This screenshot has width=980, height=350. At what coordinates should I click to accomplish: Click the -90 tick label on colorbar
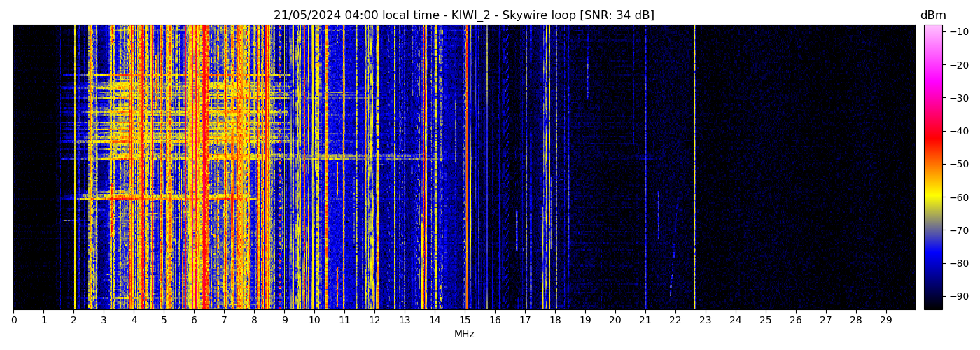click(958, 296)
